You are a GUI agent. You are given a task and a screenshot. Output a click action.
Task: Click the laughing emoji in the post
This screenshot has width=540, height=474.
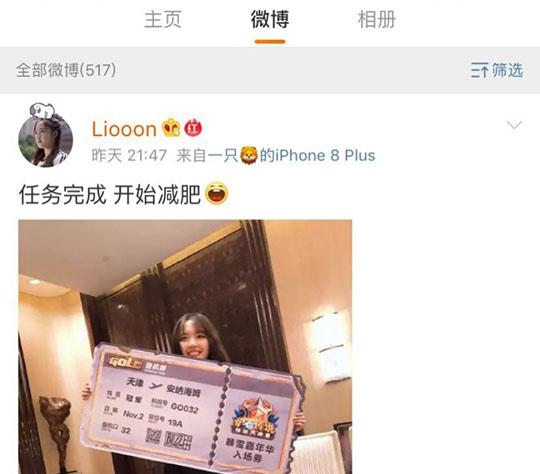[x=217, y=193]
